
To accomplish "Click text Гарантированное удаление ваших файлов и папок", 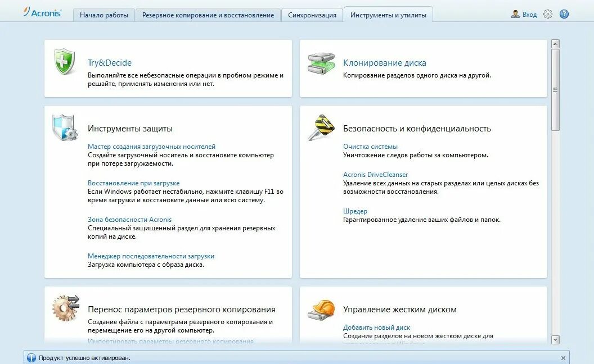I will pos(422,220).
